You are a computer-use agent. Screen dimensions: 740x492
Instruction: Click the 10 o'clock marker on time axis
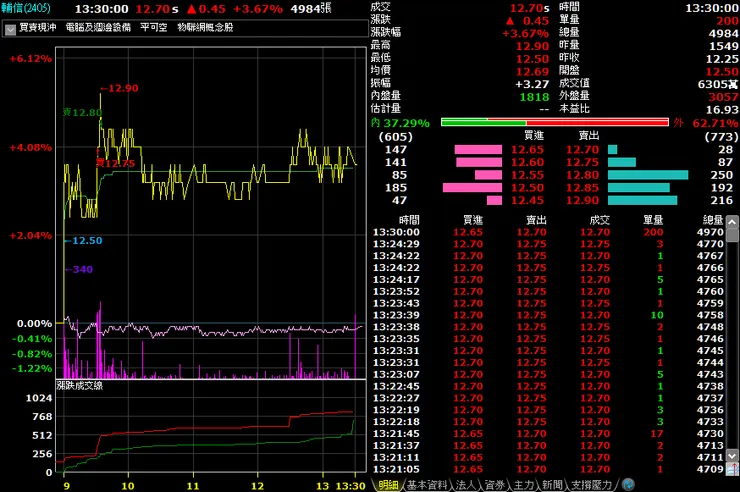[128, 486]
